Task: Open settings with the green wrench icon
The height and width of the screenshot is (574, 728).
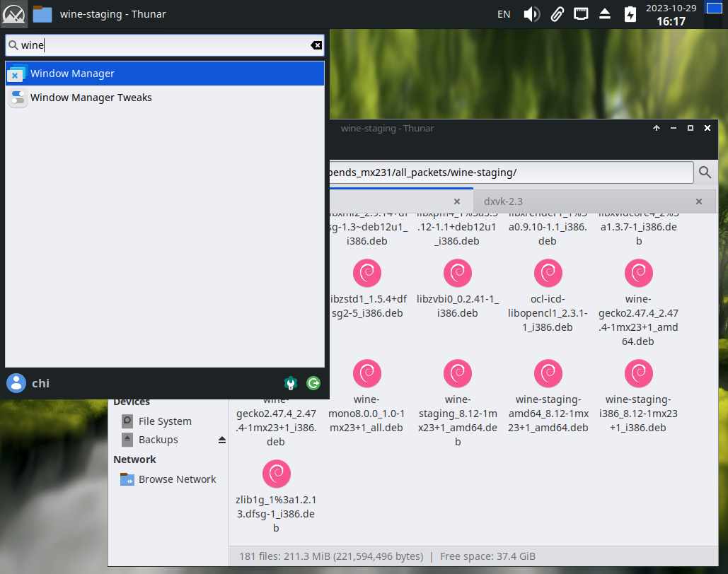Action: point(290,383)
